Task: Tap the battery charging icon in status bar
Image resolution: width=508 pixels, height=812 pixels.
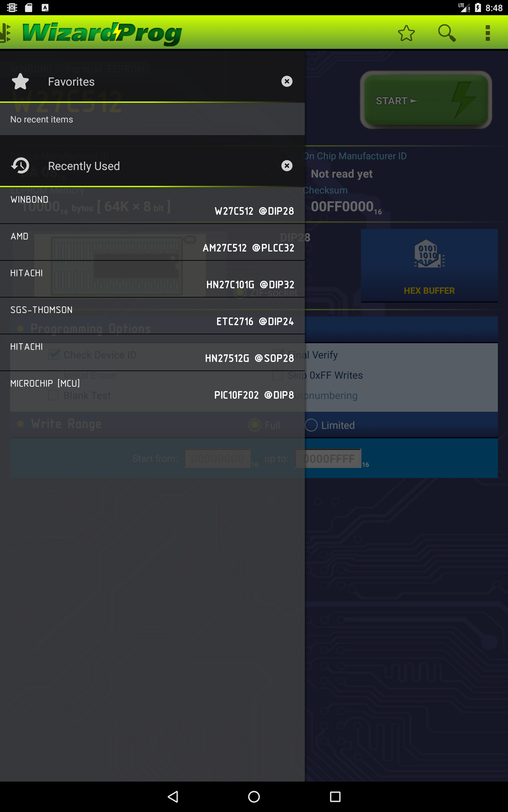Action: pyautogui.click(x=478, y=7)
